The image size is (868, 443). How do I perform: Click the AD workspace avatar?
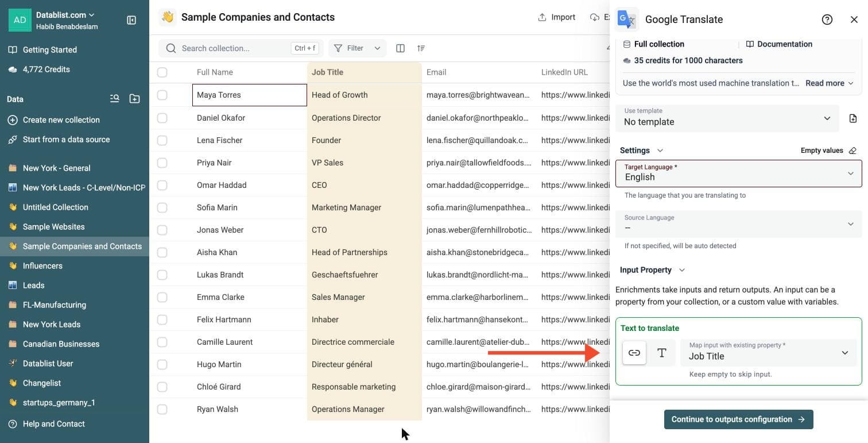click(20, 20)
